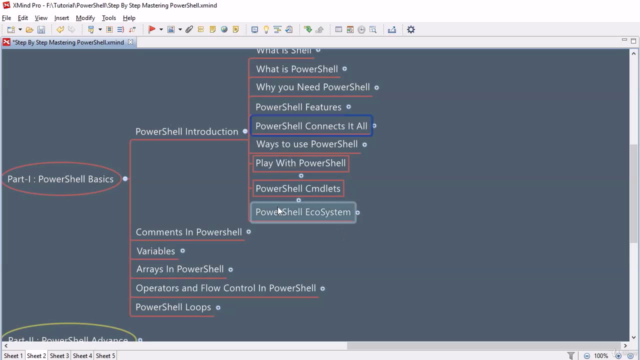Image resolution: width=640 pixels, height=360 pixels.
Task: Select the Play With PowerShell topic
Action: click(x=301, y=163)
